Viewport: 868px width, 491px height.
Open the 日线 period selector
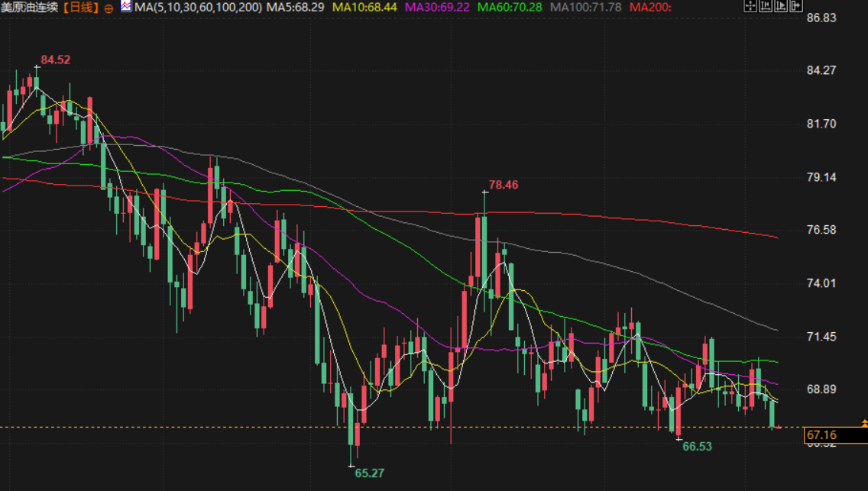tap(81, 8)
